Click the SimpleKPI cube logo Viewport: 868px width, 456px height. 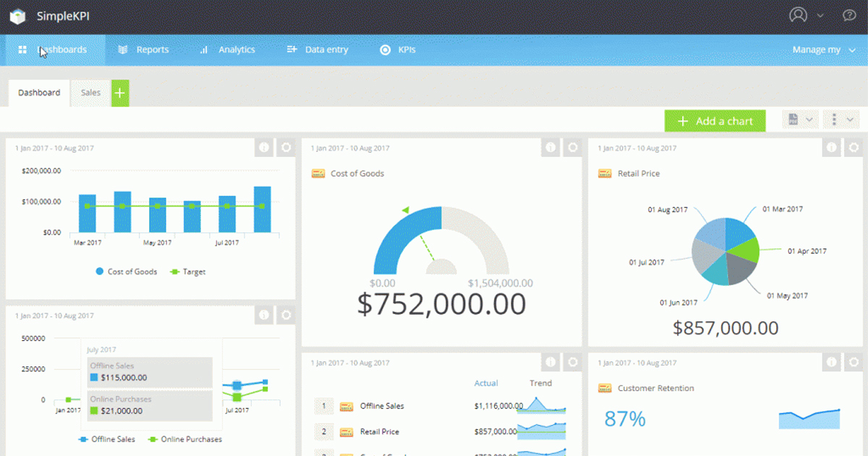pyautogui.click(x=17, y=16)
